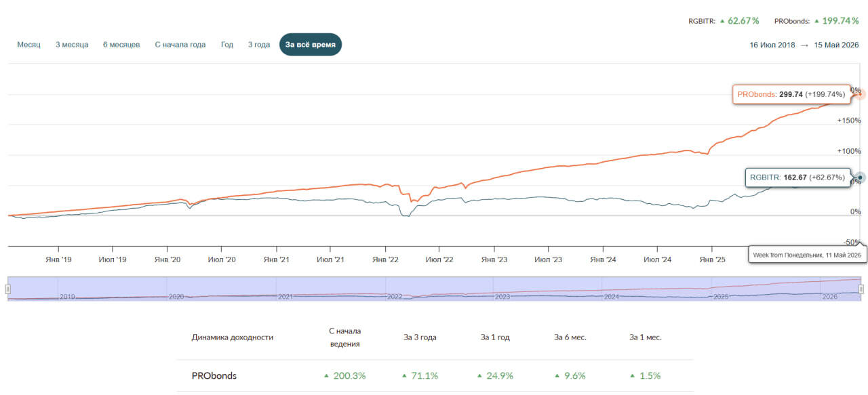Click the Июл '22 axis label

[x=439, y=259]
